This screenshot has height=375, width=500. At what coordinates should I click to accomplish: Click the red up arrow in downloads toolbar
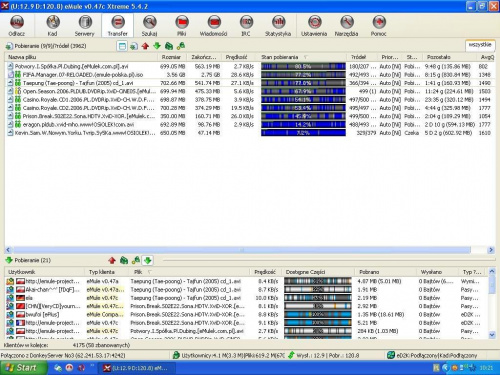click(x=145, y=46)
